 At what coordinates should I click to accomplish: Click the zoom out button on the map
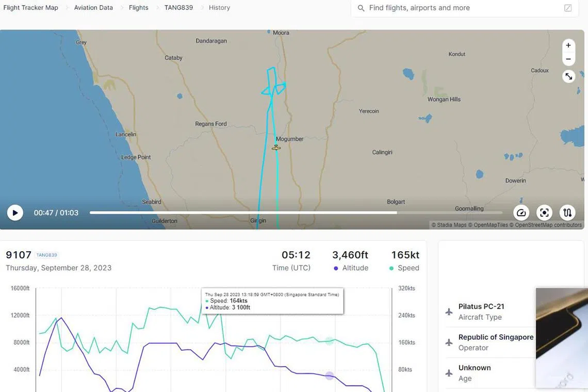click(568, 59)
